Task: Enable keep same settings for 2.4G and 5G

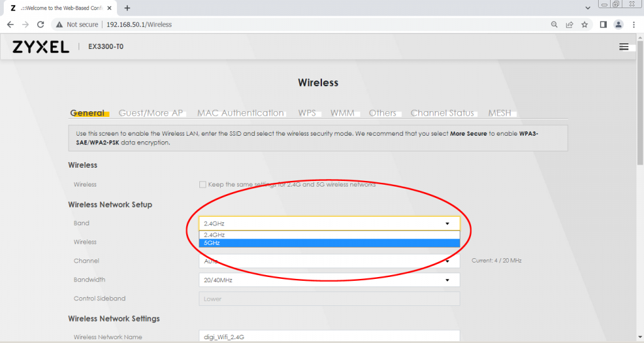Action: pyautogui.click(x=203, y=185)
